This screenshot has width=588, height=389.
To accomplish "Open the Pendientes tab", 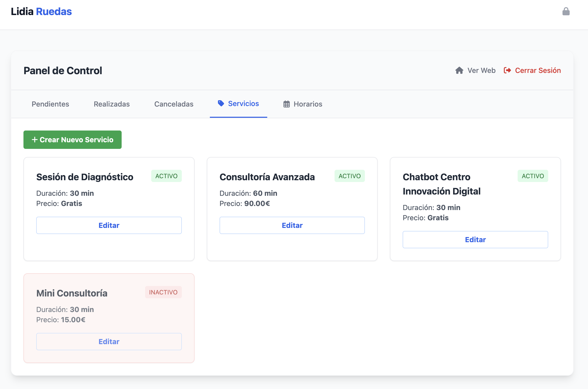I will (50, 104).
